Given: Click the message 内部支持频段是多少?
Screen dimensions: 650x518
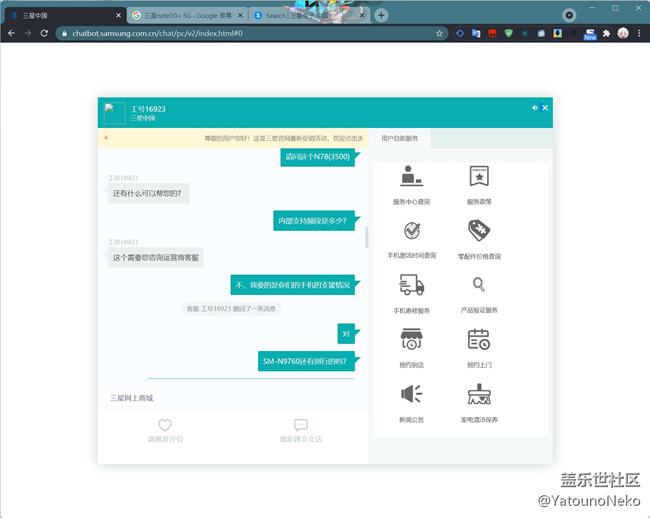Looking at the screenshot, I should tap(314, 220).
